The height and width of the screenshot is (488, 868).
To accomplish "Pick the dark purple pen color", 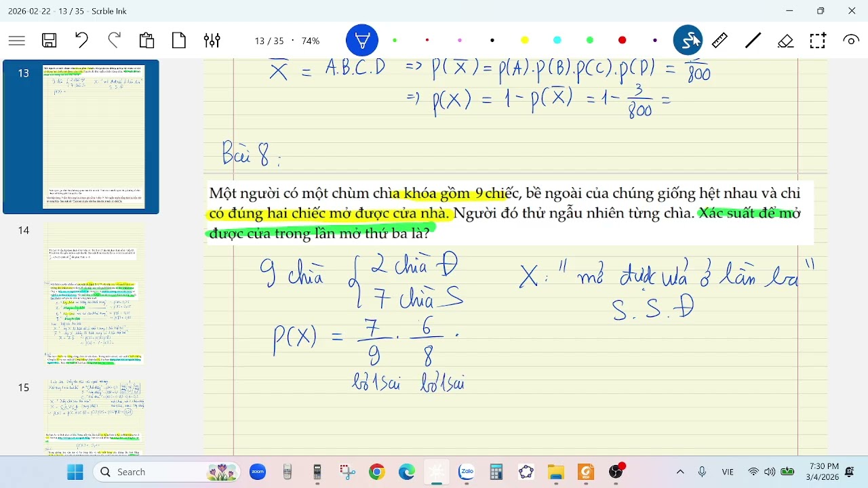I will pyautogui.click(x=655, y=41).
